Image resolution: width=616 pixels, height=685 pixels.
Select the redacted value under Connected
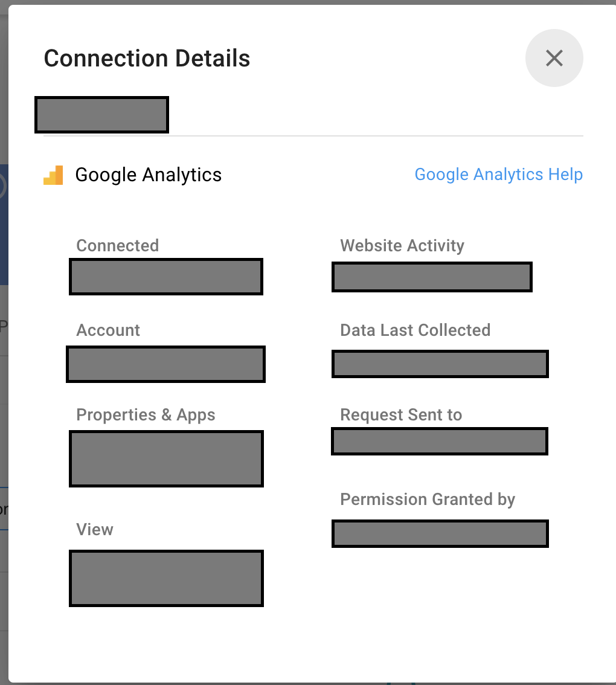coord(166,277)
